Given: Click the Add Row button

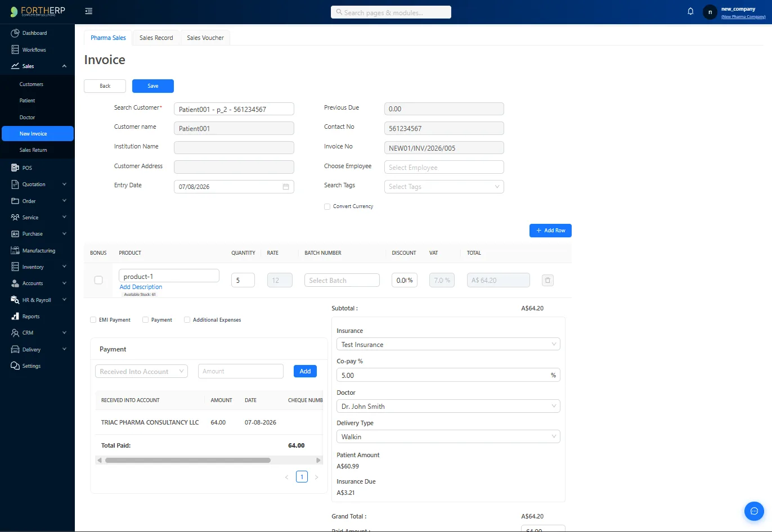Looking at the screenshot, I should point(550,231).
